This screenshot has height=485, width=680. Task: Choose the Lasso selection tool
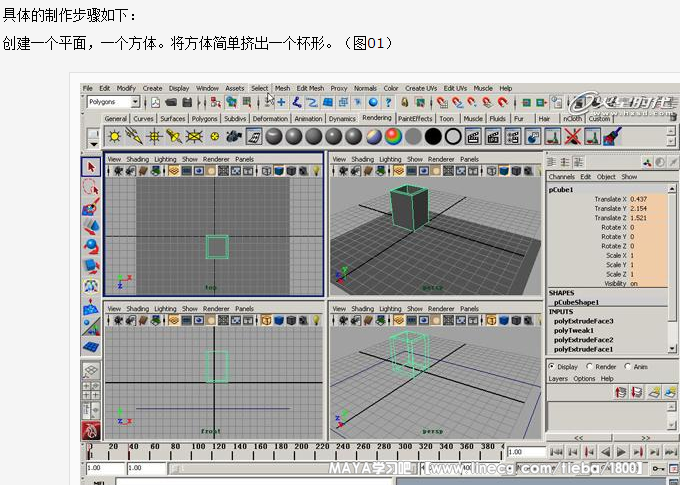[x=91, y=187]
